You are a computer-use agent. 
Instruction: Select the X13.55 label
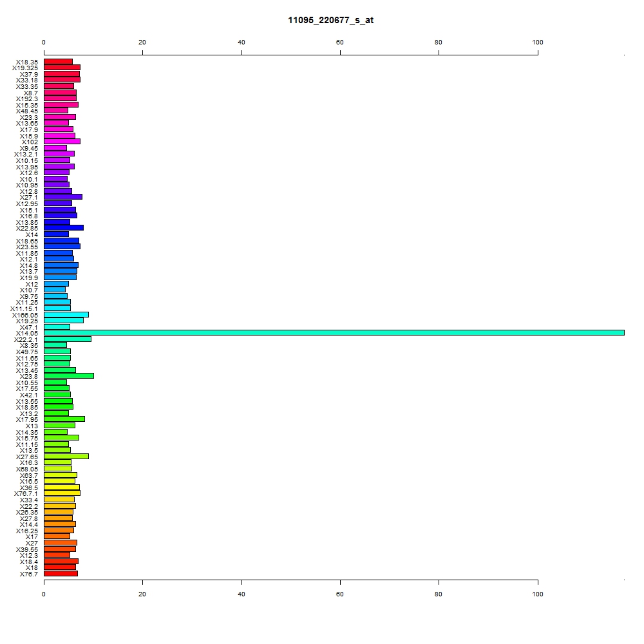[26, 402]
